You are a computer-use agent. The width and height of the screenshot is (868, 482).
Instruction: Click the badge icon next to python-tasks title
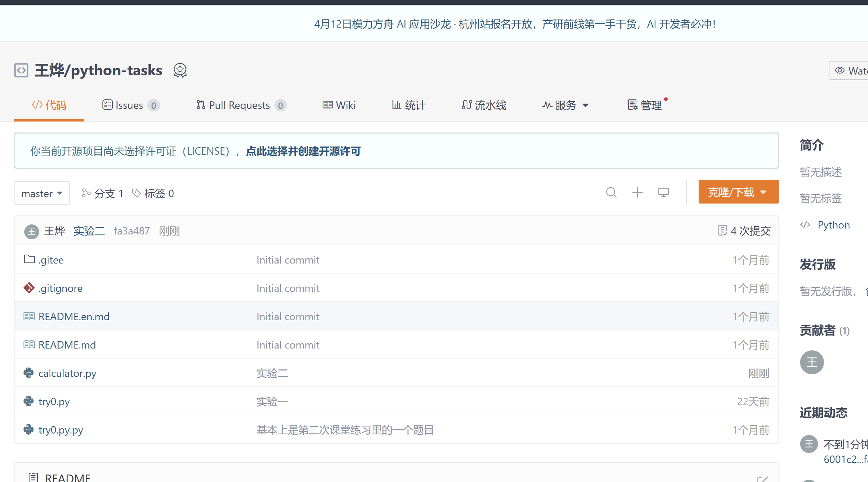[180, 70]
